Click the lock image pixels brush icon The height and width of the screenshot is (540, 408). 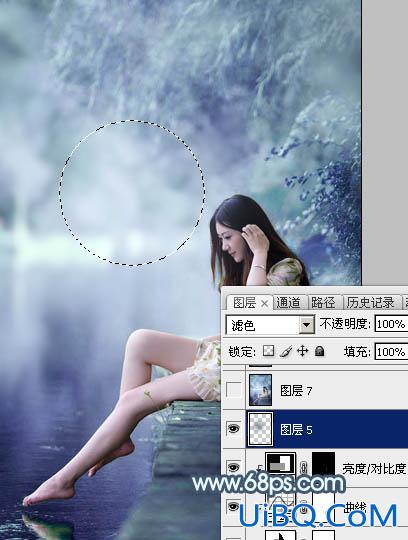click(x=285, y=351)
